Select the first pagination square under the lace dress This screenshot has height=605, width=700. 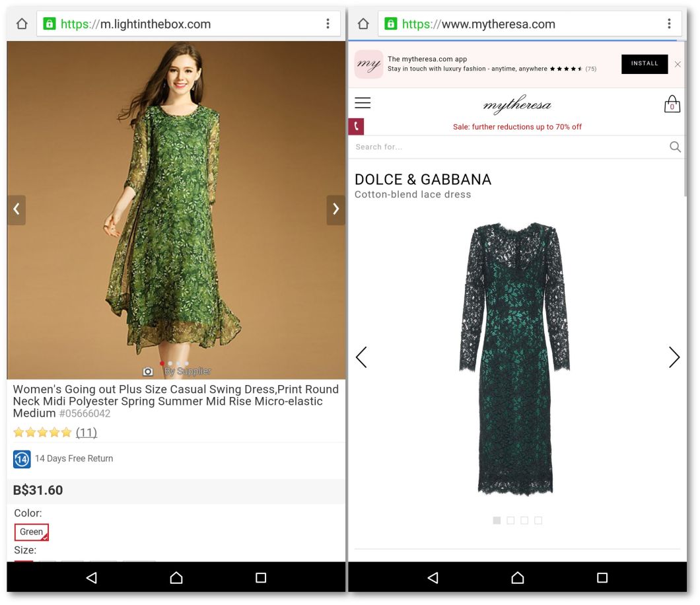(x=497, y=520)
